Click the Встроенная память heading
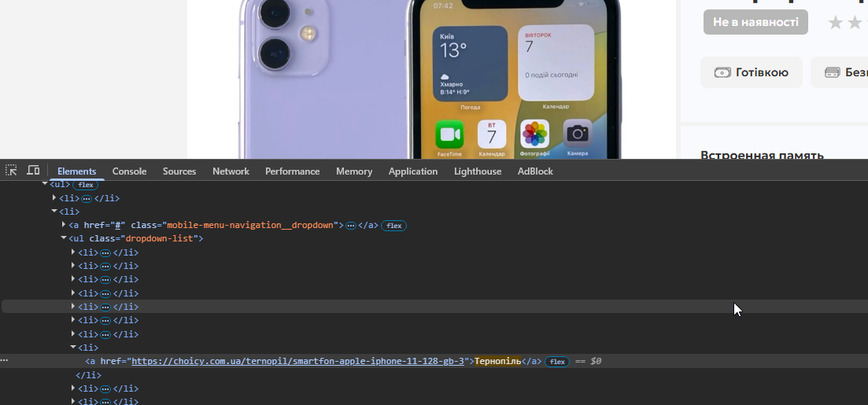The width and height of the screenshot is (868, 405). (763, 156)
